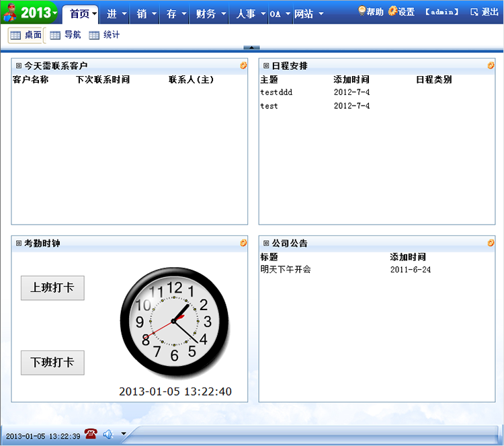Viewport: 504px width, 446px height.
Task: Collapse the top toolbar with the up arrow
Action: coord(252,48)
